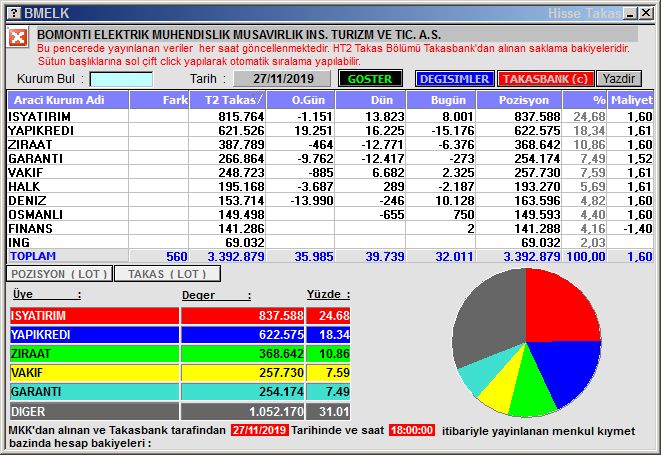Screen dimensions: 661x455
Task: Click the Yazdir print button
Action: 619,79
